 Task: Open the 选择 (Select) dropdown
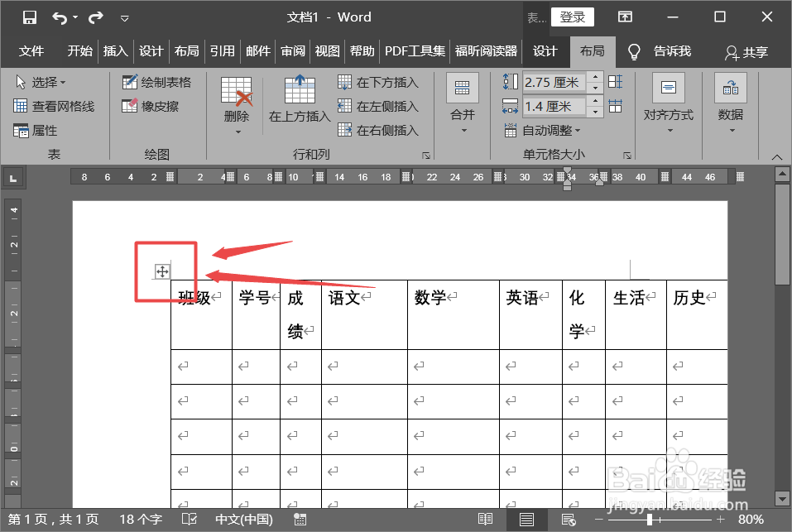coord(45,82)
